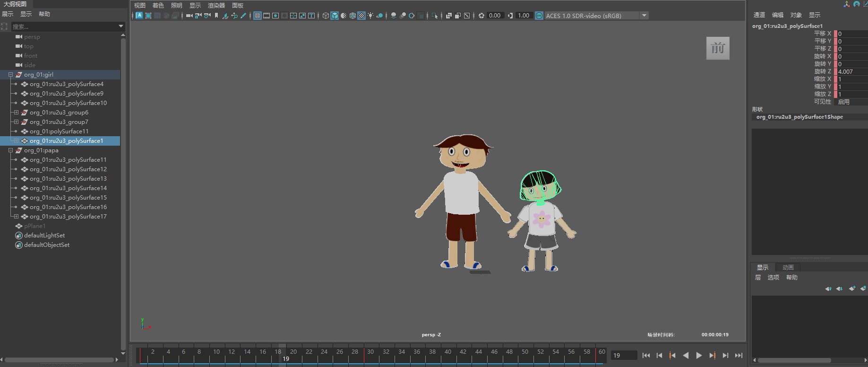
Task: Toggle smooth shade all cube icon
Action: [335, 16]
